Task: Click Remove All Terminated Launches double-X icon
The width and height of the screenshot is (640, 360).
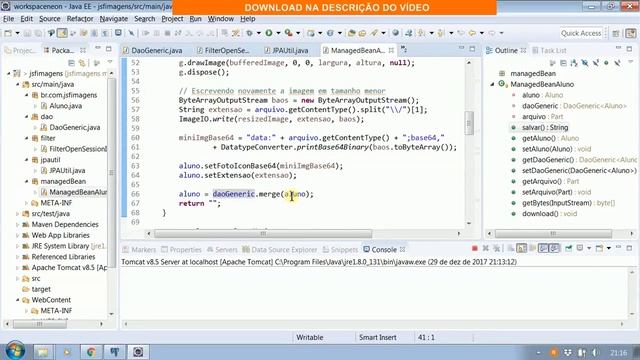Action: [x=496, y=248]
